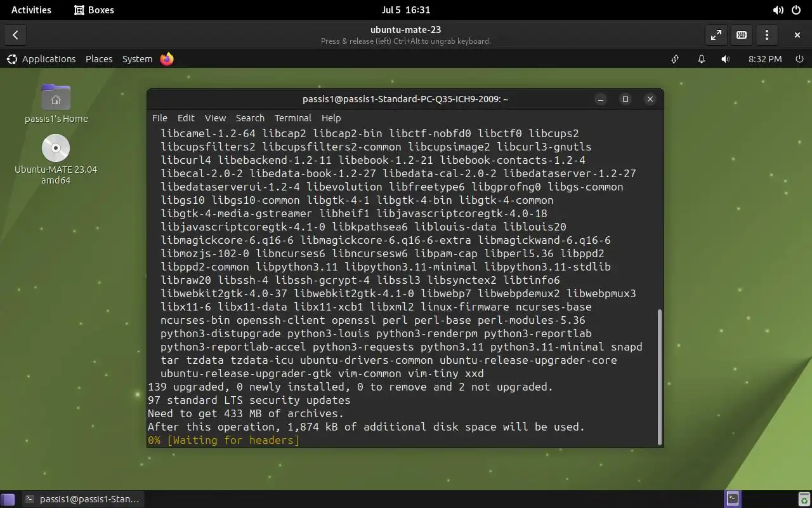Click 'linux-firmware' package name
This screenshot has width=812, height=508.
[464, 307]
